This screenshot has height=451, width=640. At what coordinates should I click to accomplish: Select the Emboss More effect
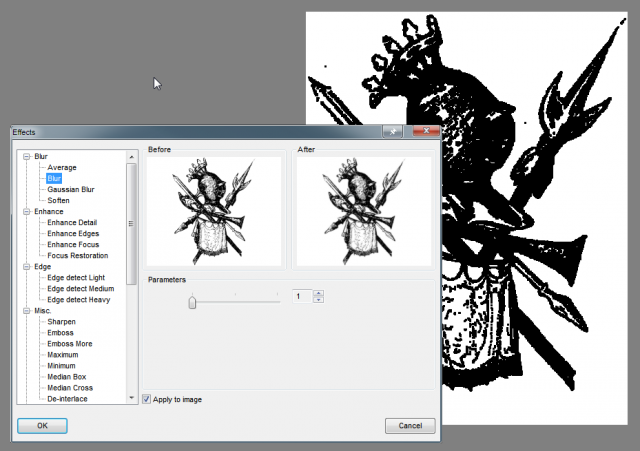(70, 344)
